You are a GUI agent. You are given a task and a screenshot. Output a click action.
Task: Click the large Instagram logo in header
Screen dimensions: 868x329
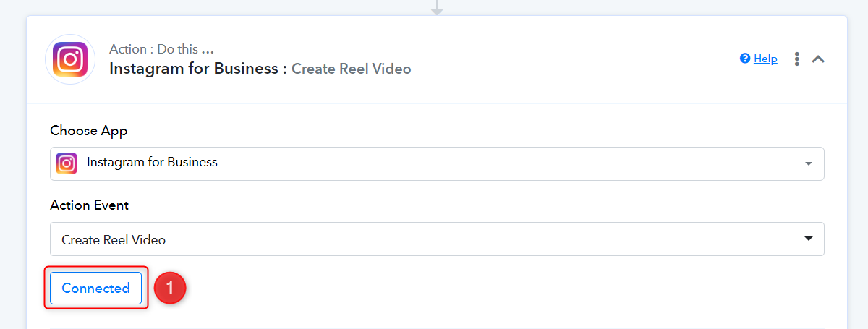(x=70, y=59)
